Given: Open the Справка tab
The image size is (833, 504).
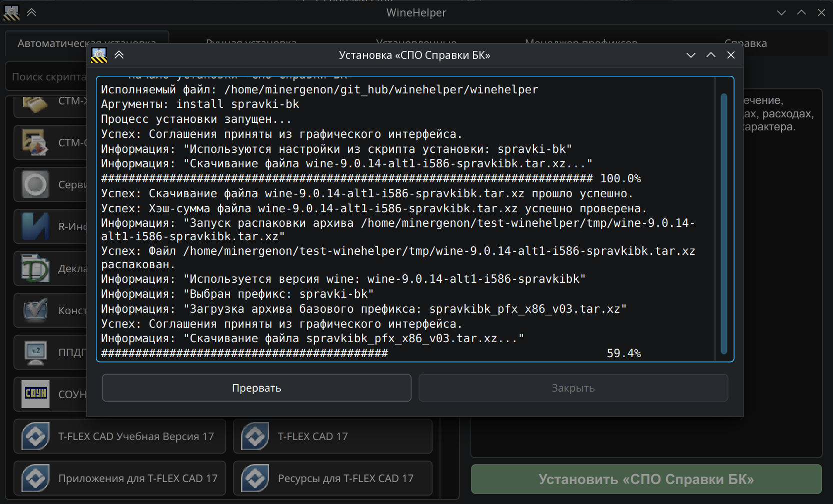Looking at the screenshot, I should 745,43.
